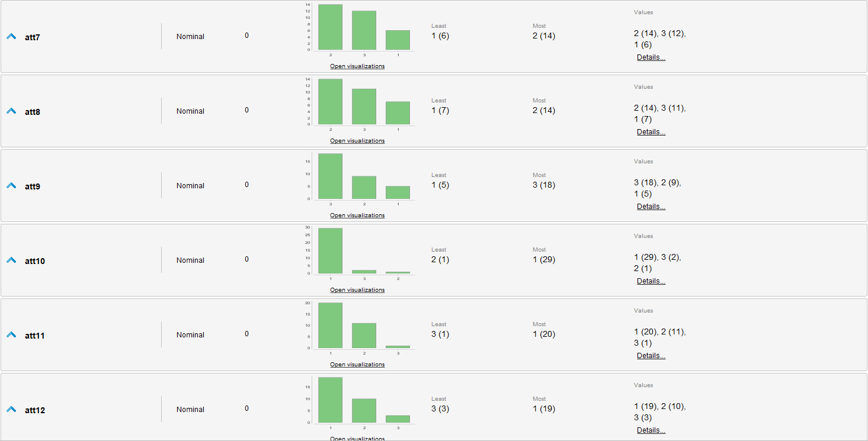Show value details for att8
Viewport: 868px width, 441px height.
point(651,132)
